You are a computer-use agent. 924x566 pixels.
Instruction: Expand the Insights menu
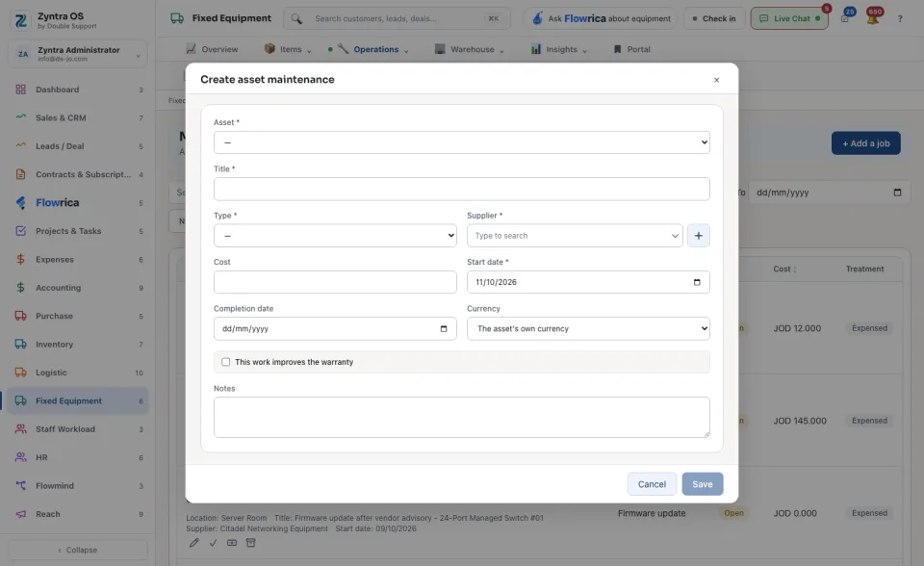pos(558,49)
